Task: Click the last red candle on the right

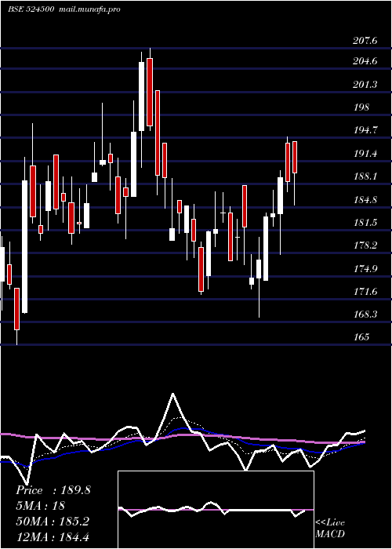Action: click(295, 157)
